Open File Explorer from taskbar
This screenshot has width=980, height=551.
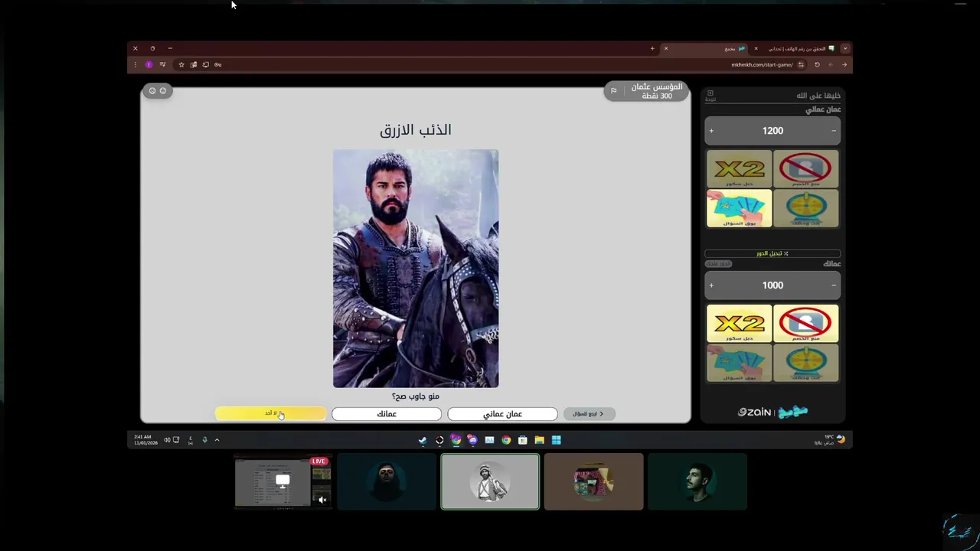click(x=540, y=440)
